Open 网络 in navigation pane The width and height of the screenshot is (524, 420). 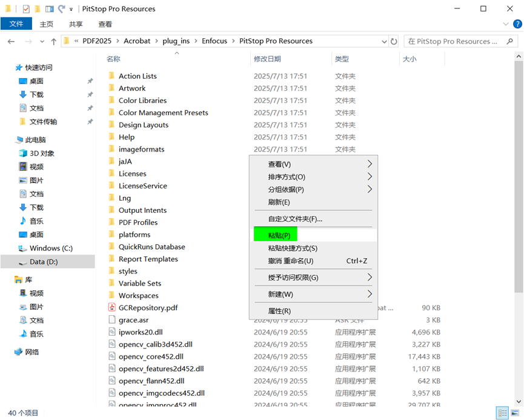27,352
